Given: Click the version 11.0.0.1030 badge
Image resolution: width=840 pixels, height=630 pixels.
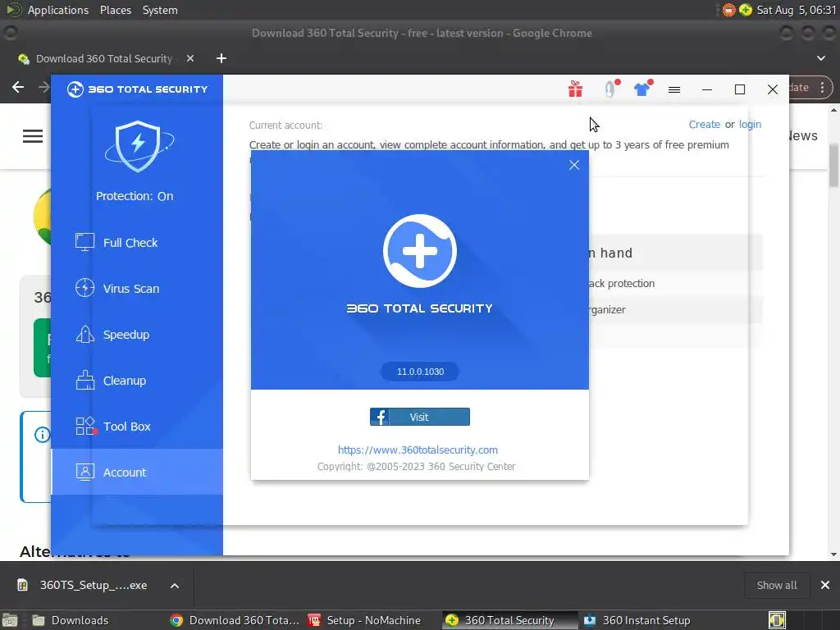Looking at the screenshot, I should tap(420, 372).
